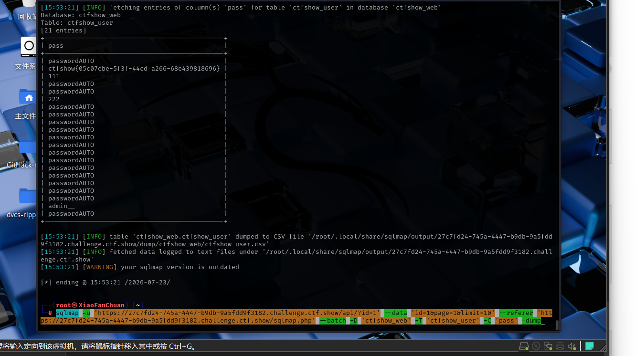The height and width of the screenshot is (356, 644).
Task: Click the '--batch' option in the command
Action: pos(333,321)
